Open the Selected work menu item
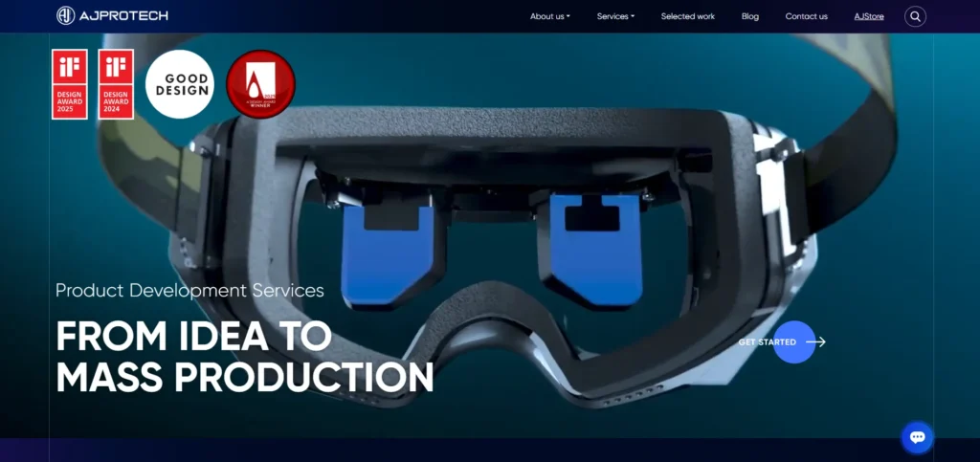The height and width of the screenshot is (462, 980). 687,16
